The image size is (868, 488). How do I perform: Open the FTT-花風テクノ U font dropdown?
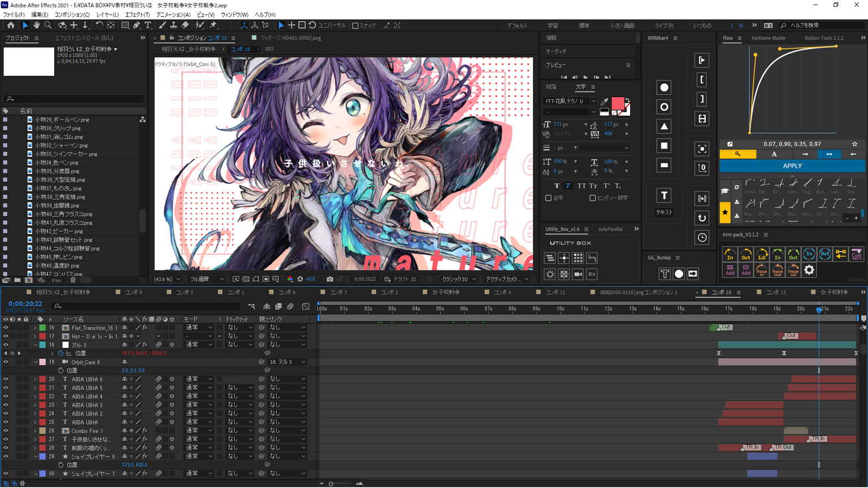(x=593, y=101)
